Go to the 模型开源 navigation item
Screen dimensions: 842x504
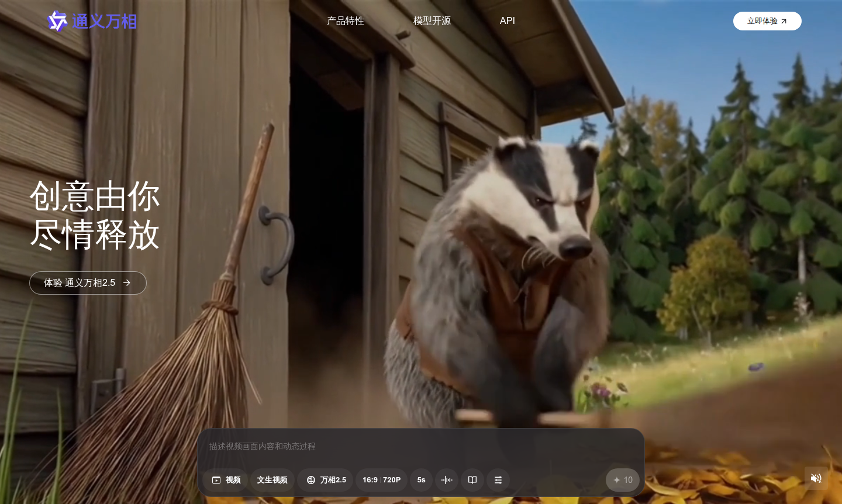432,21
